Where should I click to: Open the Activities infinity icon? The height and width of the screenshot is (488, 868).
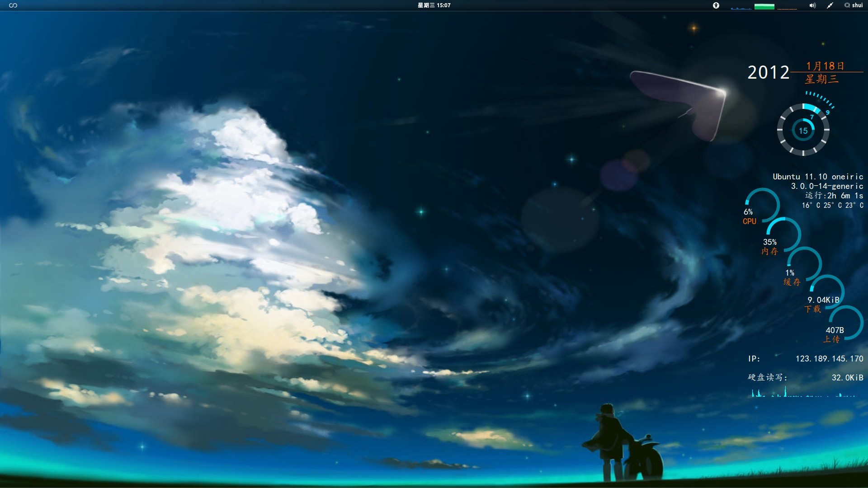pos(13,5)
